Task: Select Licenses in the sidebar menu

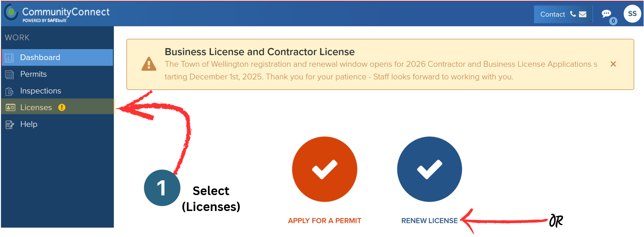Action: 36,107
